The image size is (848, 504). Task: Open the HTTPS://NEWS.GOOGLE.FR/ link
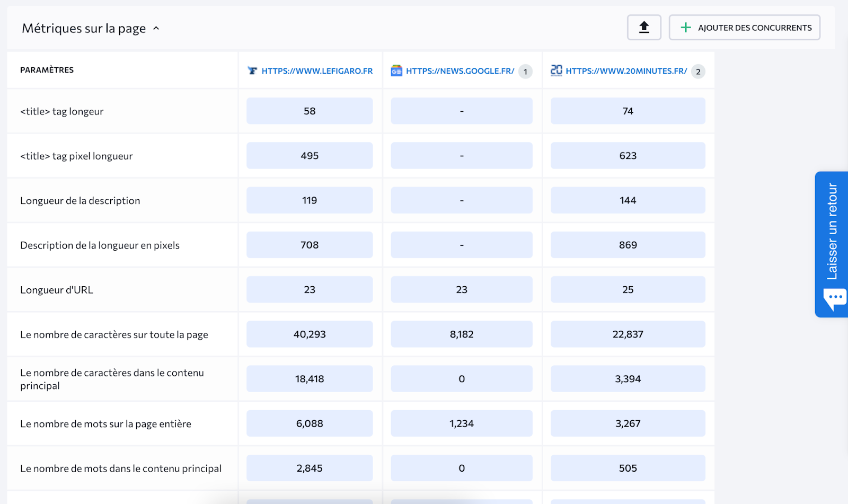(x=460, y=71)
